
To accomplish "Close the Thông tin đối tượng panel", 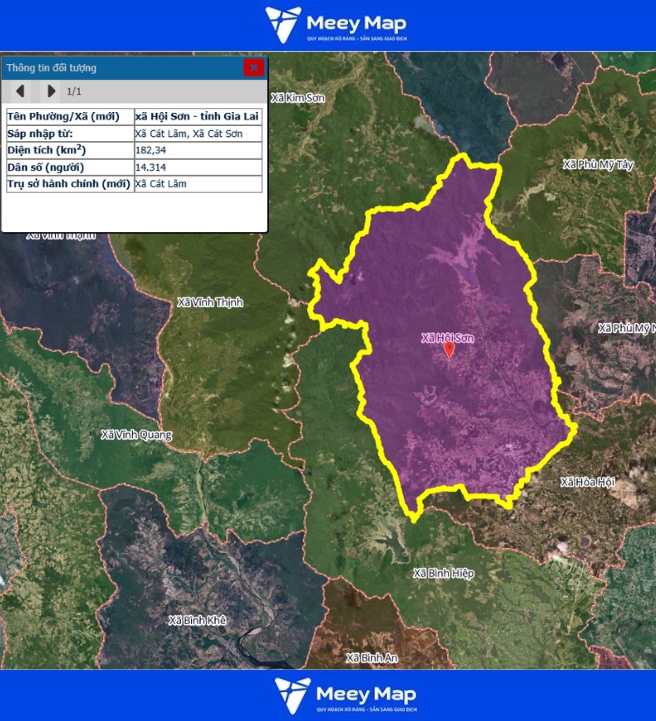I will (254, 67).
